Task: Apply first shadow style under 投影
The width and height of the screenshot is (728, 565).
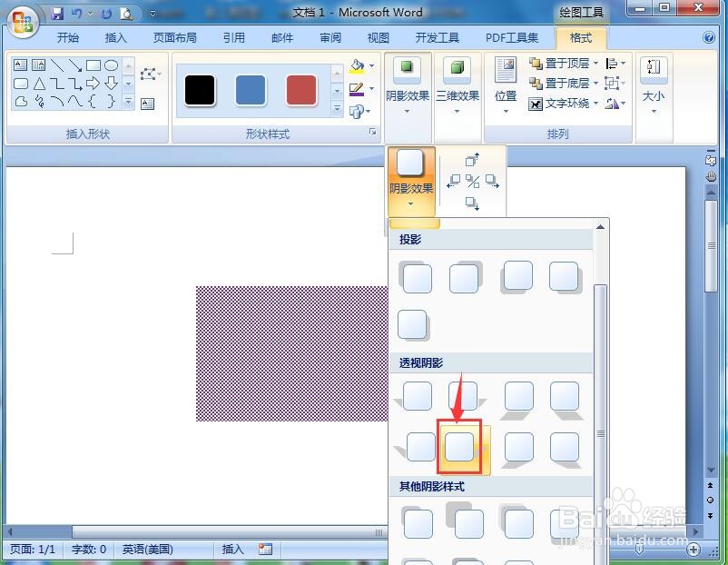Action: pos(416,277)
